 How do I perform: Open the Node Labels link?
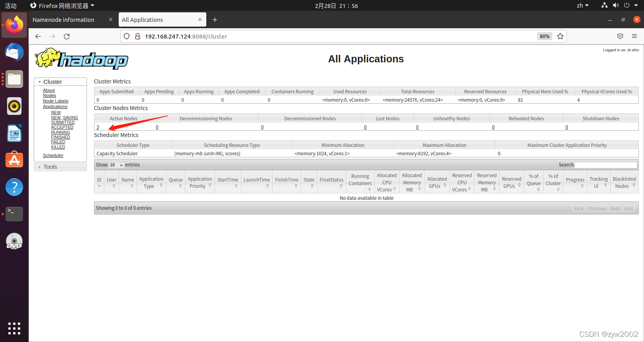click(x=56, y=101)
